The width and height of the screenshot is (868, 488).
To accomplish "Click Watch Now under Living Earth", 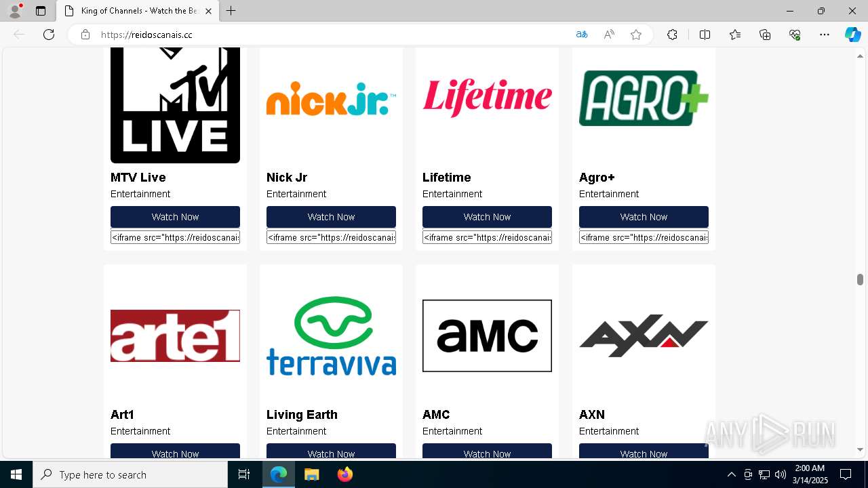I will [x=331, y=451].
